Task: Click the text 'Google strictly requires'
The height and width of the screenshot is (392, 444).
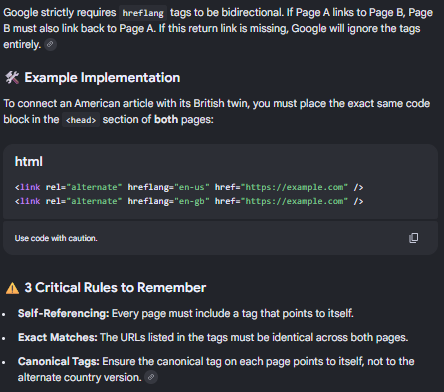Action: point(60,13)
